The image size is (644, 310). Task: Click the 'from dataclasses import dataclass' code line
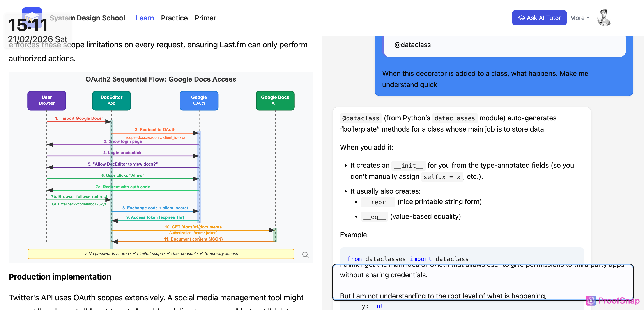coord(408,259)
